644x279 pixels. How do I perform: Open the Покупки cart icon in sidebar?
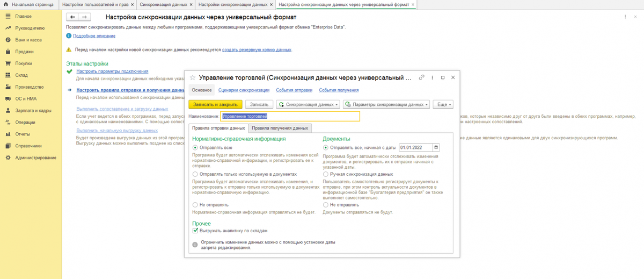[8, 63]
